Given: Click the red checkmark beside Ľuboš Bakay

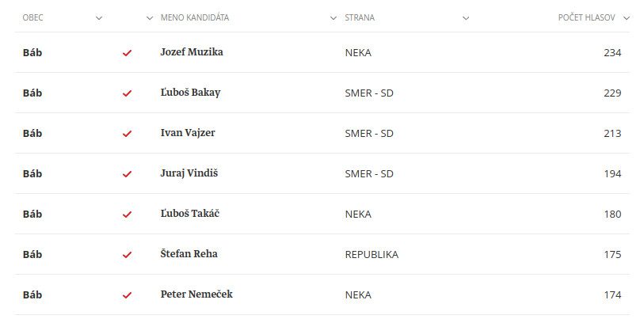Looking at the screenshot, I should pyautogui.click(x=127, y=93).
